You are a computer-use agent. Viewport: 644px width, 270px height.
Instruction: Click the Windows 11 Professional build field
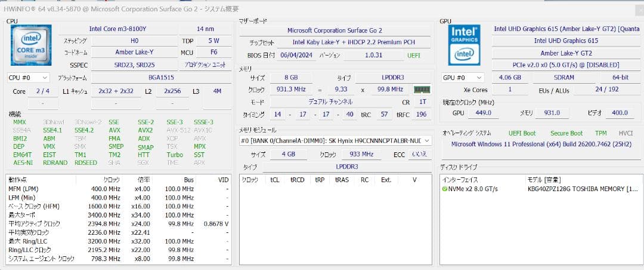point(541,145)
